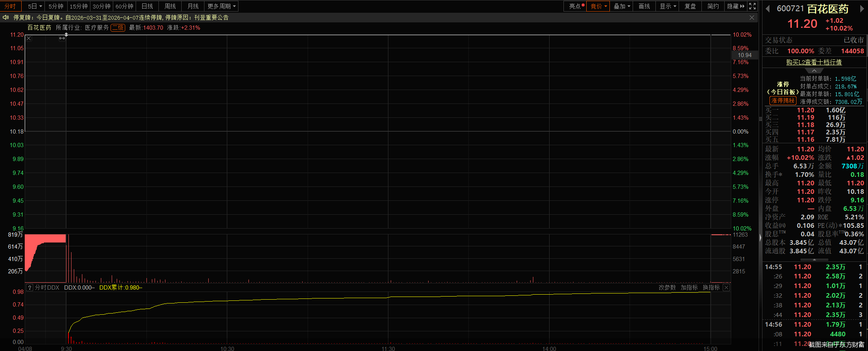This screenshot has width=868, height=351.
Task: Switch to the 日线 daily chart tab
Action: (x=147, y=6)
